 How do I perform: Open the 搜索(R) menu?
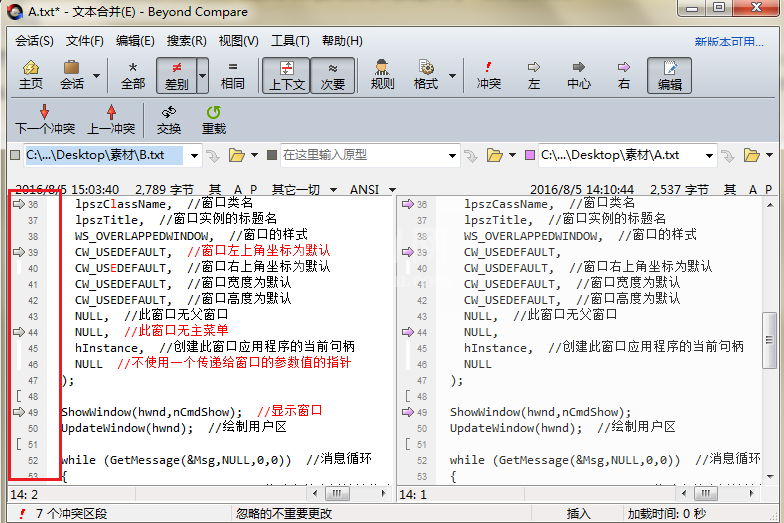pyautogui.click(x=186, y=41)
